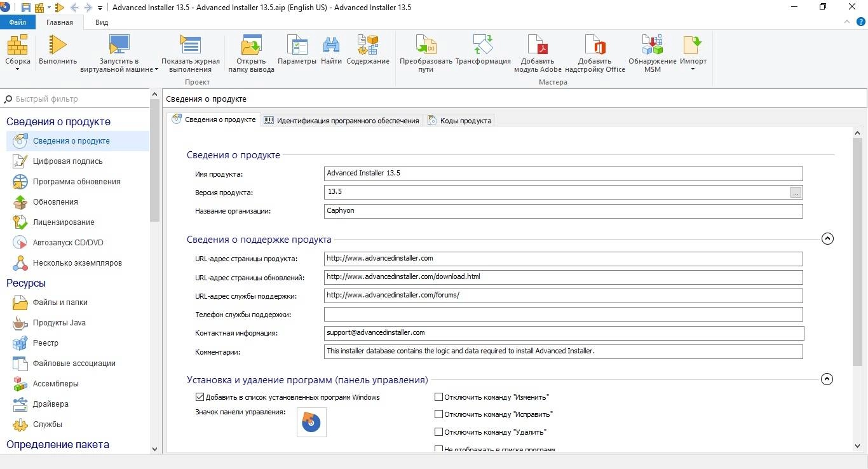The width and height of the screenshot is (868, 469).
Task: Click the control panel icon thumbnail
Action: click(311, 423)
